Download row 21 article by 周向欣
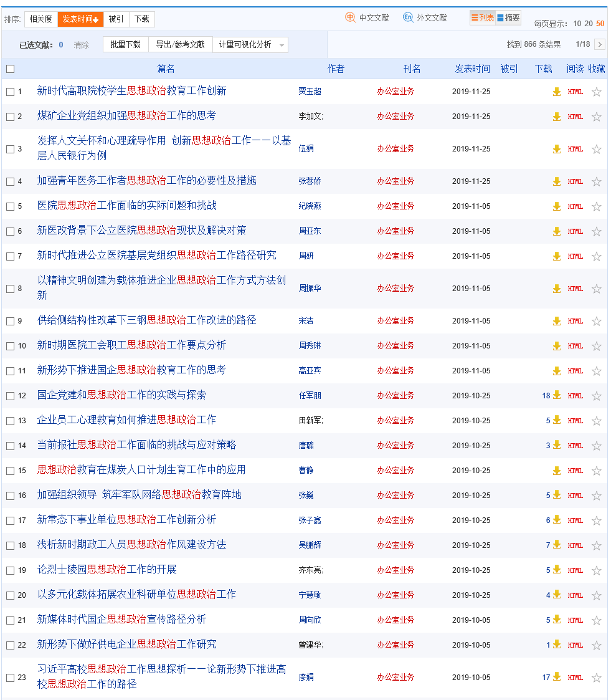611x700 pixels. click(x=557, y=620)
